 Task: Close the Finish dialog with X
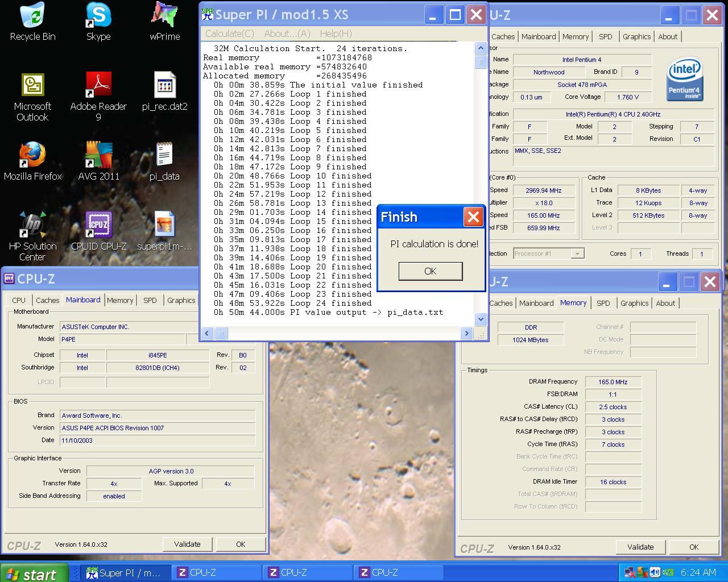coord(473,217)
